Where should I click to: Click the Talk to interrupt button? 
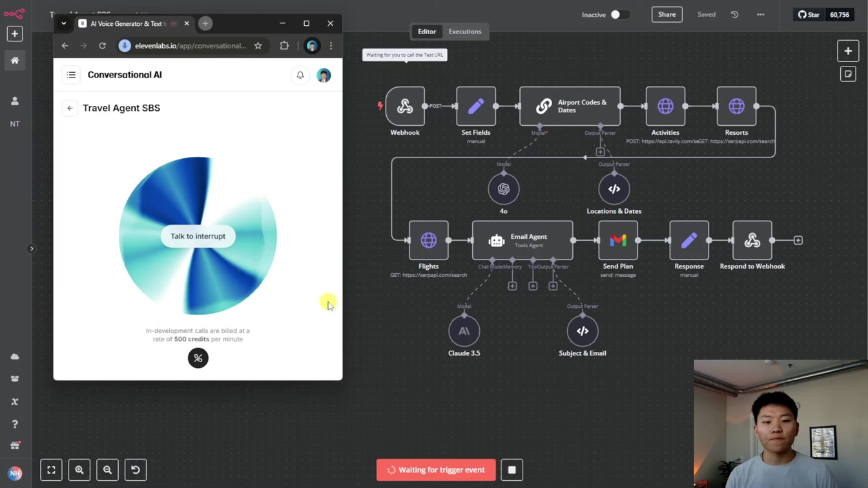tap(198, 236)
